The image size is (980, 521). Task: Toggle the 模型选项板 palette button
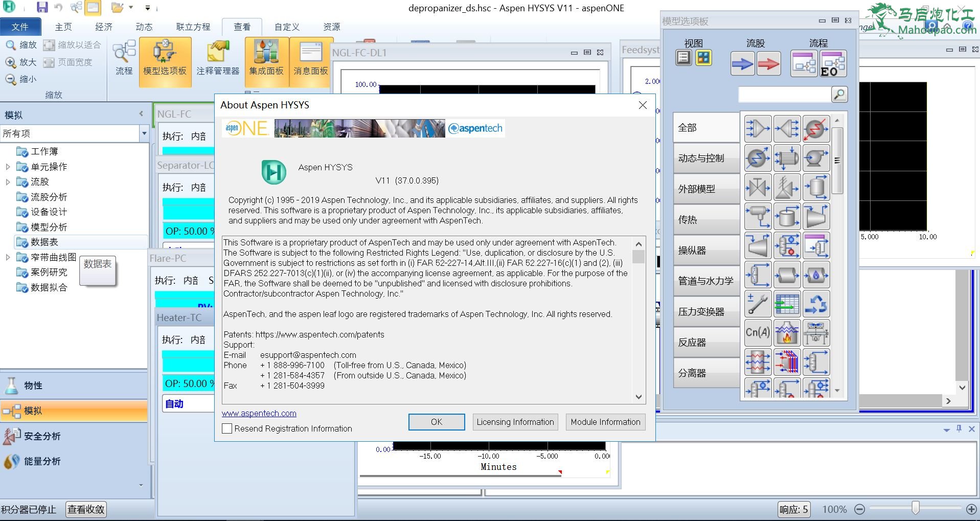tap(165, 61)
